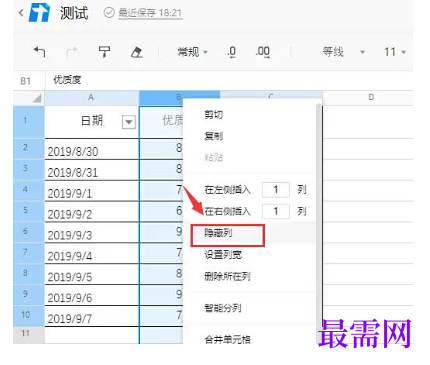Choose 复制 from the context menu
Screen dimensions: 430x365
pyautogui.click(x=213, y=136)
